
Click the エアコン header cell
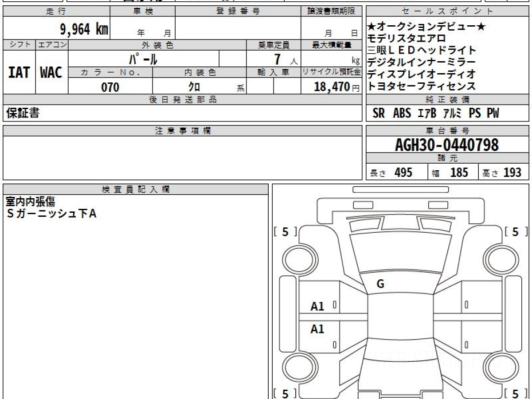pyautogui.click(x=52, y=45)
